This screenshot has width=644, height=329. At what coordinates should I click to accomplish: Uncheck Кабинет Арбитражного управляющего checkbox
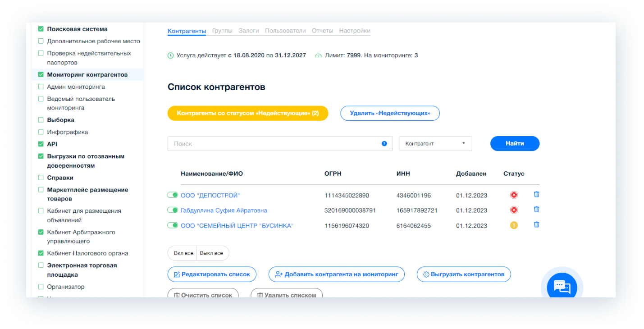pos(41,232)
